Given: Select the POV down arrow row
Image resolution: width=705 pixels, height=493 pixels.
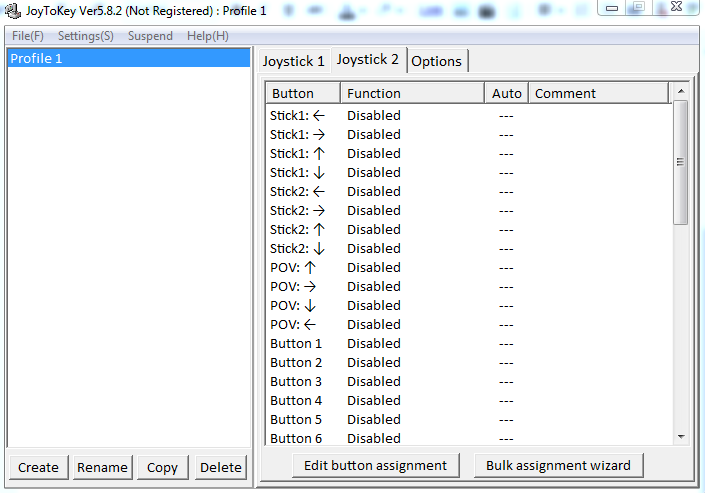Looking at the screenshot, I should (x=468, y=305).
